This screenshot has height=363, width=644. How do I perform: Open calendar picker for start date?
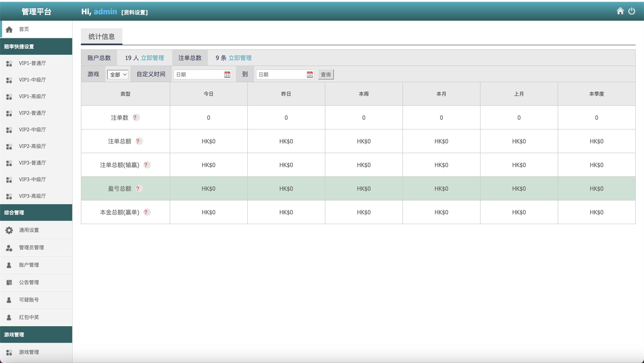[227, 75]
